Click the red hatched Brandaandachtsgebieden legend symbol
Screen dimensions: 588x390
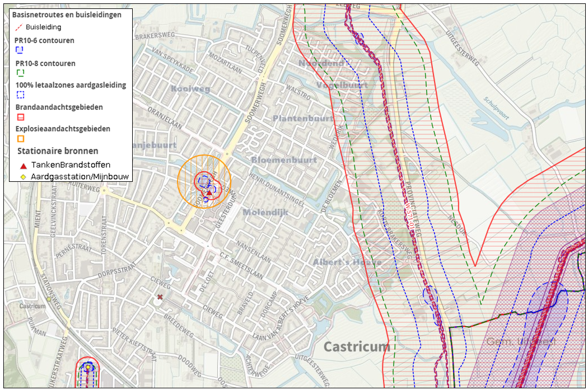pos(21,118)
